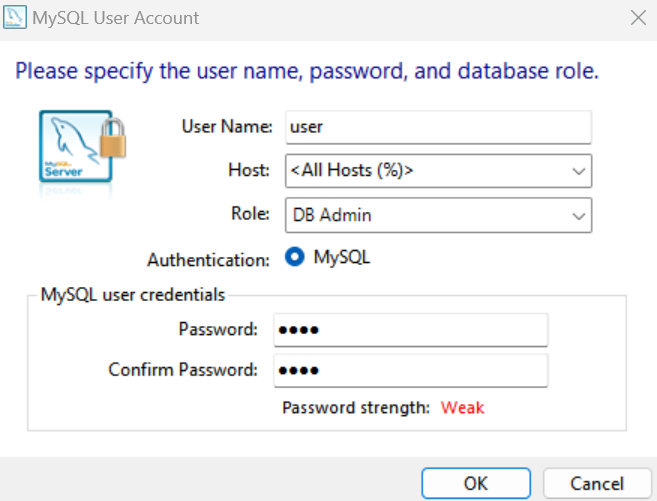The height and width of the screenshot is (501, 657).
Task: Click the 'Please specify the user name' heading
Action: (307, 71)
